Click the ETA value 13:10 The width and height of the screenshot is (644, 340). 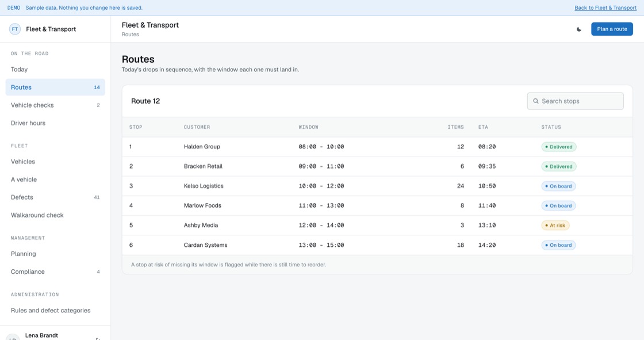486,226
